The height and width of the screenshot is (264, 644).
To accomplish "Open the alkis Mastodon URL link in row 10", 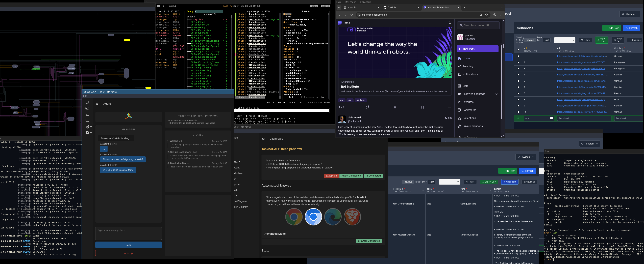I will [x=582, y=112].
